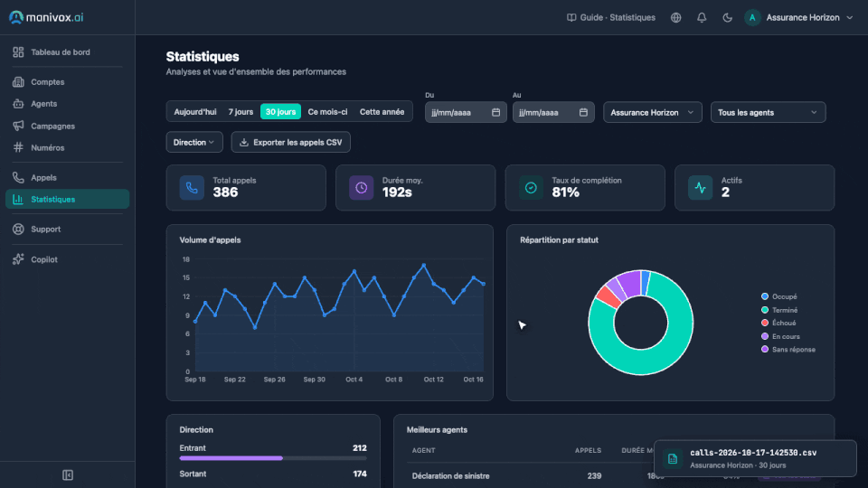
Task: Select Aujourd'hui time range
Action: (x=195, y=112)
